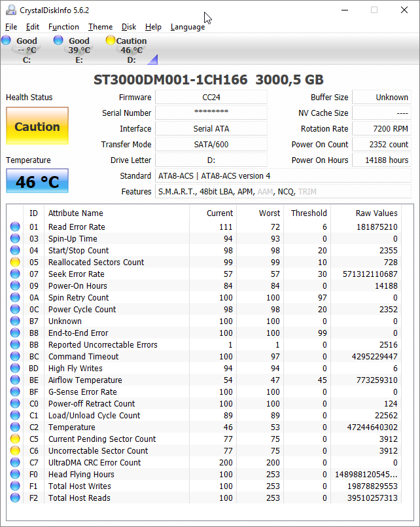The height and width of the screenshot is (527, 420).
Task: Open the File menu
Action: click(x=11, y=27)
